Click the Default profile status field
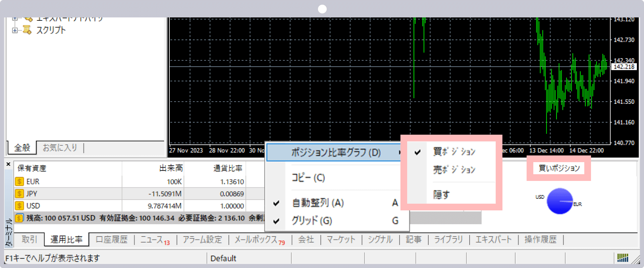This screenshot has height=268, width=644. coord(249,258)
